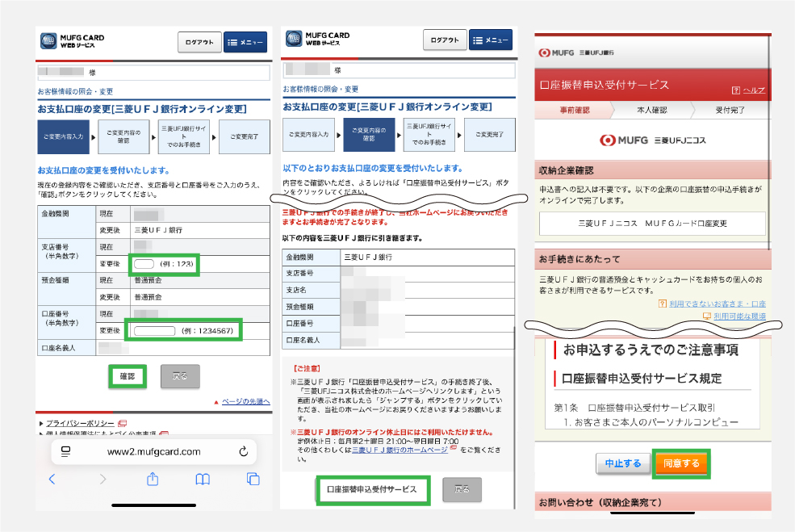
Task: Open the ヘルプ link
Action: click(x=754, y=90)
